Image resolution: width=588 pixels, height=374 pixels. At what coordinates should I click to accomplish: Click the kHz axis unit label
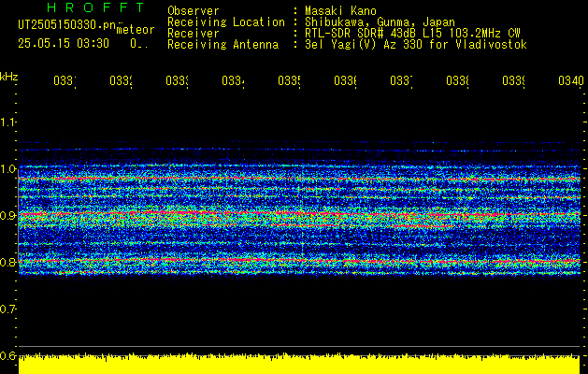(x=8, y=77)
